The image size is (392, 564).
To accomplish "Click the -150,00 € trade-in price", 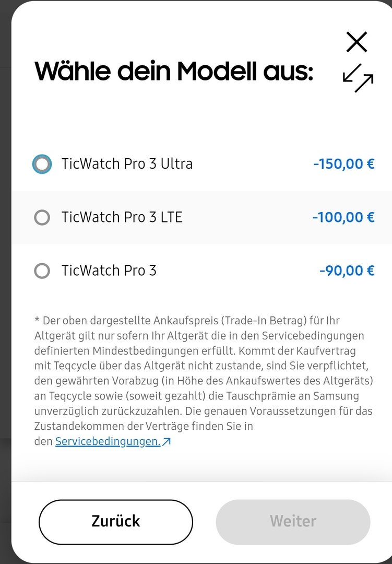I will point(343,164).
